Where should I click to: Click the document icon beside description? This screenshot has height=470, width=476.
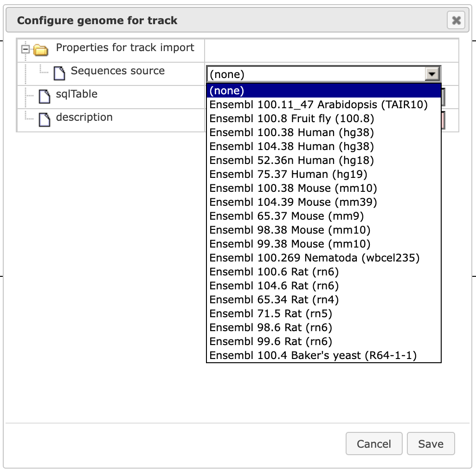(45, 120)
